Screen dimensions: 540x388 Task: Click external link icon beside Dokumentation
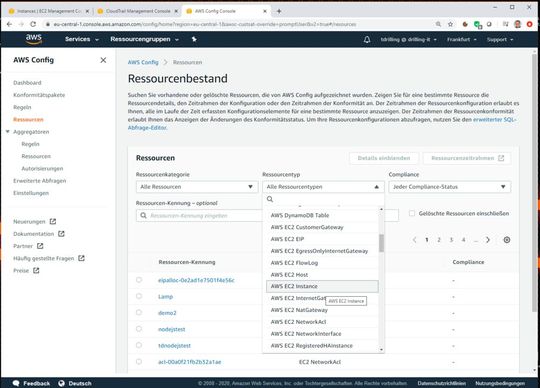(61, 234)
